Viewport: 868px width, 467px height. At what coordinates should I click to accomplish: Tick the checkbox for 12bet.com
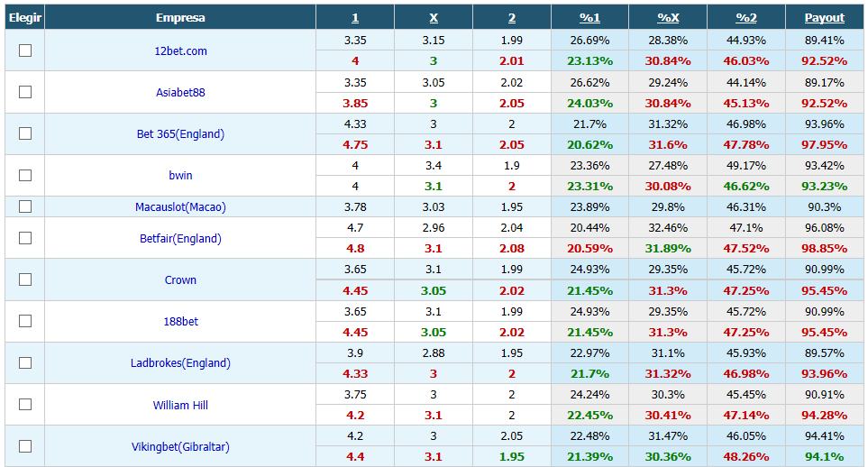tap(25, 50)
